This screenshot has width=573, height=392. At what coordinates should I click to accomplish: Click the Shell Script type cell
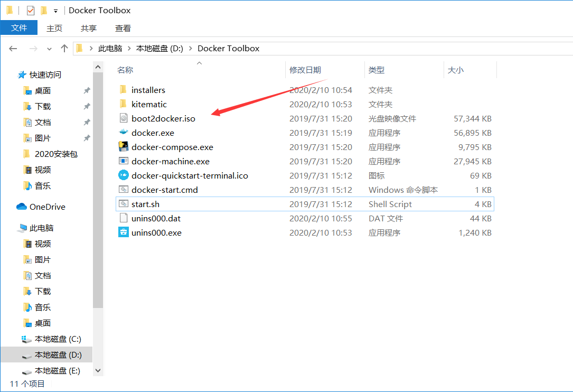(x=390, y=204)
